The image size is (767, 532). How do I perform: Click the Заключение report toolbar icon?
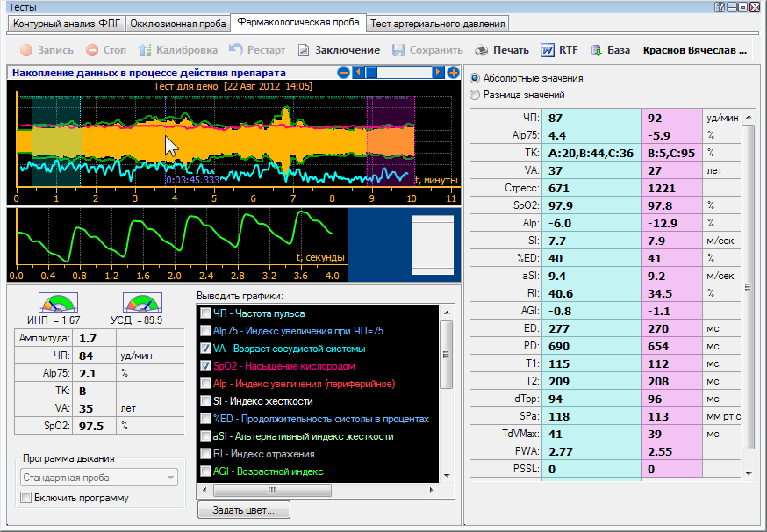304,50
